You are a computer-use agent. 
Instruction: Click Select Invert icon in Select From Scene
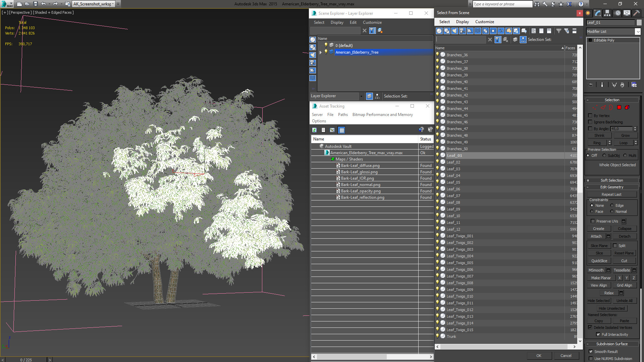click(x=549, y=31)
